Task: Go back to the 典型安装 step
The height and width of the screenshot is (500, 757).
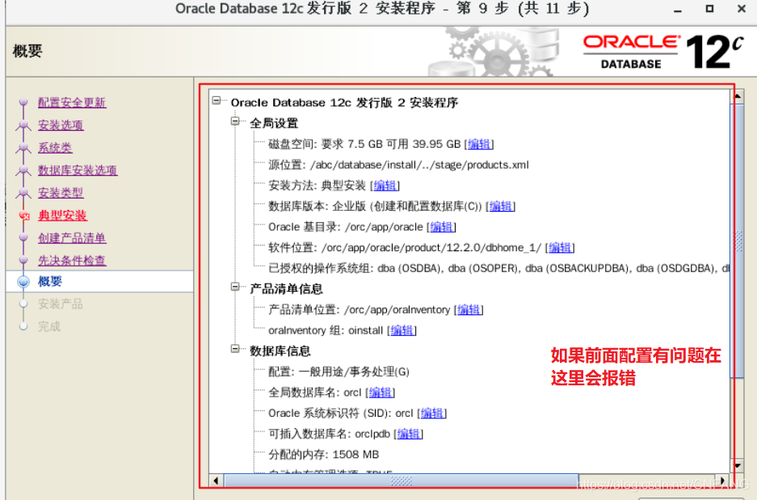Action: 63,215
